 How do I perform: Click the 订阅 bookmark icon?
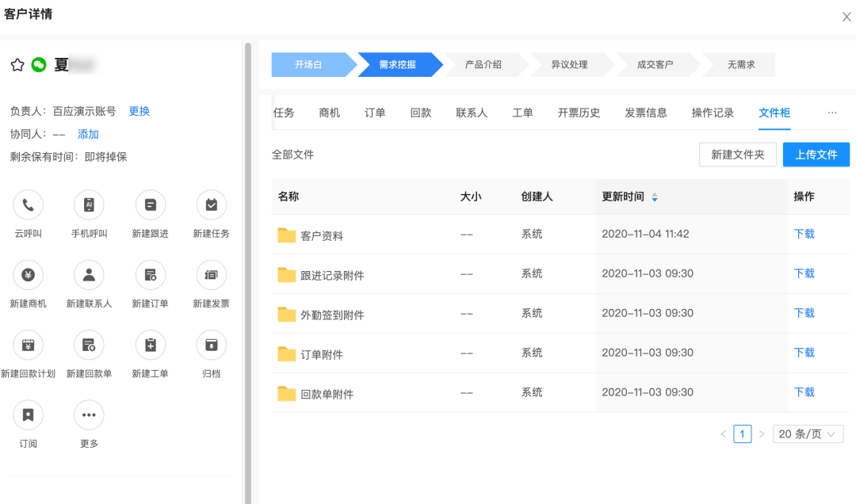pos(28,415)
